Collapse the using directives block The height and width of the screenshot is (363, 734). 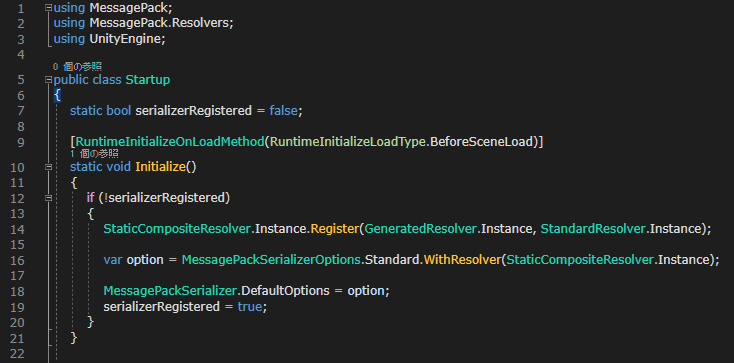tap(48, 8)
